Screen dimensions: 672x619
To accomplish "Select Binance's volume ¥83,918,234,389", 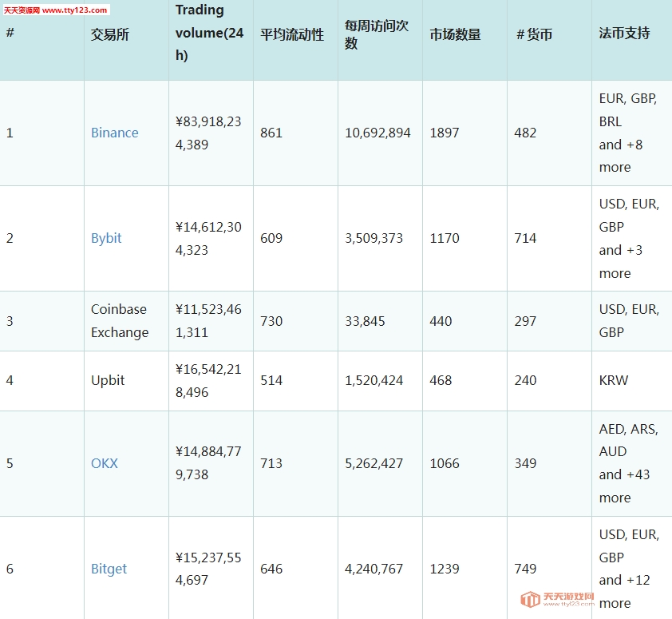I will tap(208, 133).
